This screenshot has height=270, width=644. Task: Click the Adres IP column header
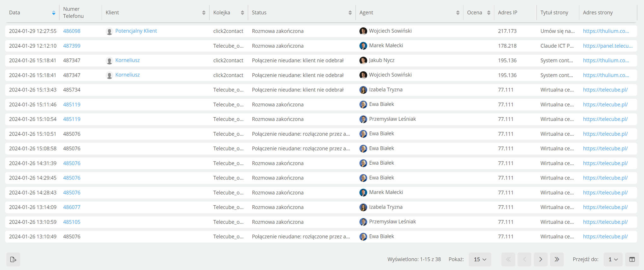point(507,13)
